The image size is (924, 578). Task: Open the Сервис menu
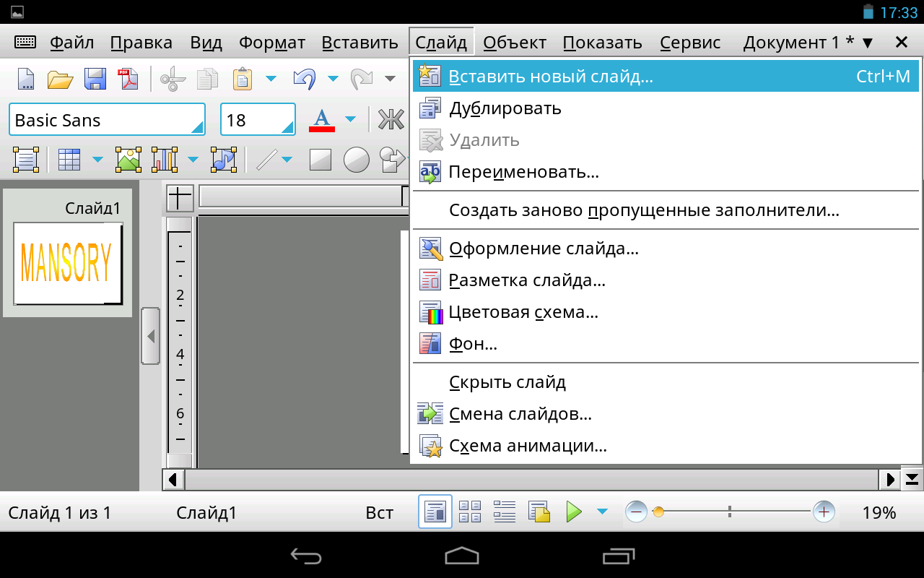click(x=690, y=43)
